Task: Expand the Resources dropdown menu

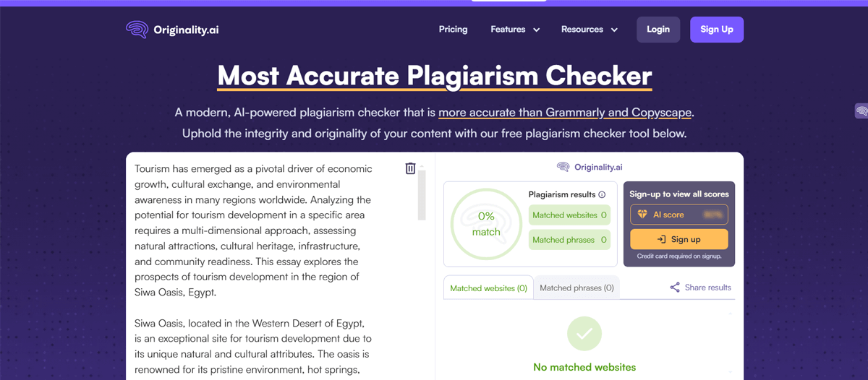Action: coord(589,30)
